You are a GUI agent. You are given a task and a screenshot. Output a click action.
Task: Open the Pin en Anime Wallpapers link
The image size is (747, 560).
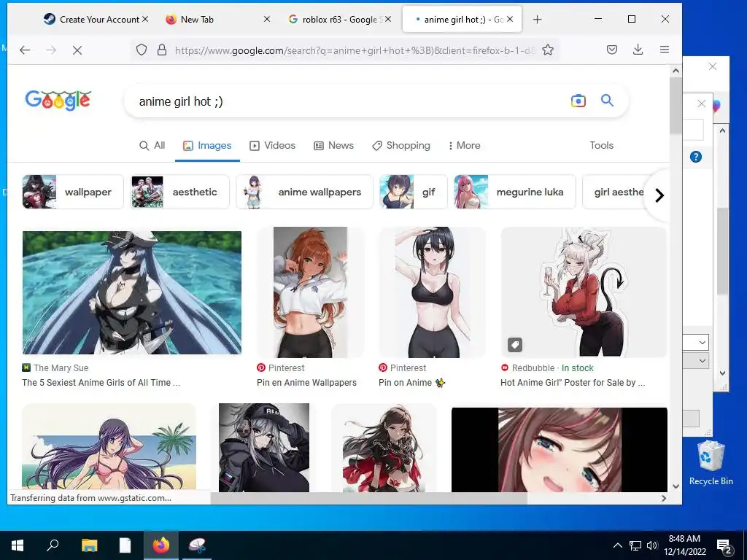point(306,382)
